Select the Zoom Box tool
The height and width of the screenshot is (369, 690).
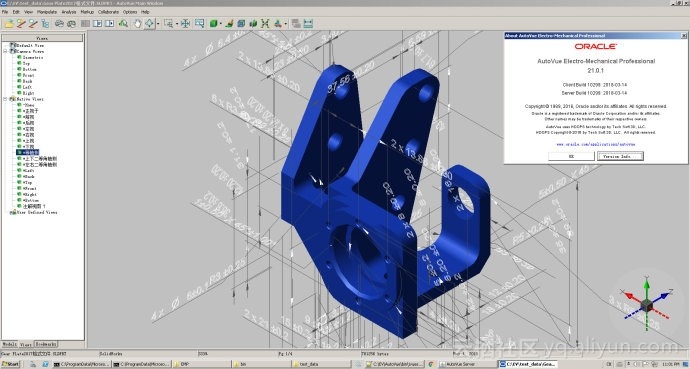click(169, 24)
